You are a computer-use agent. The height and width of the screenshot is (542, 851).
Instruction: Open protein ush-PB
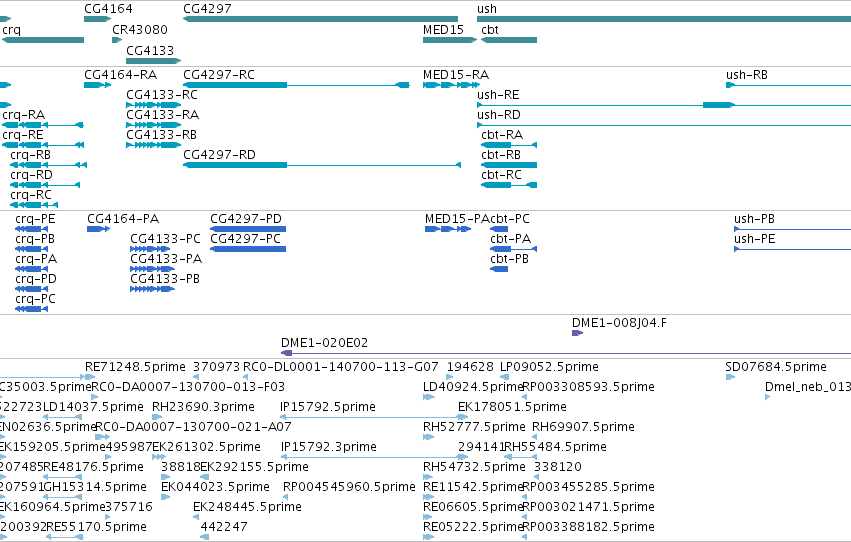coord(754,219)
